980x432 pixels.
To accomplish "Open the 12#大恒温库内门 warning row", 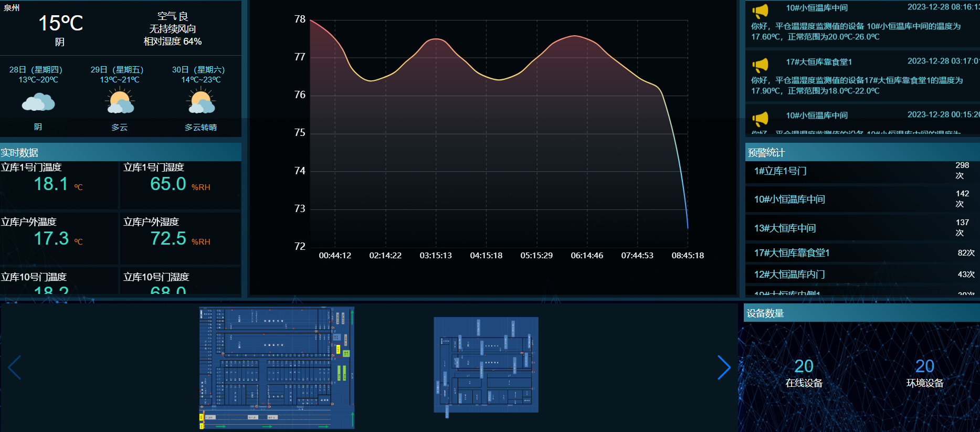I will click(862, 275).
